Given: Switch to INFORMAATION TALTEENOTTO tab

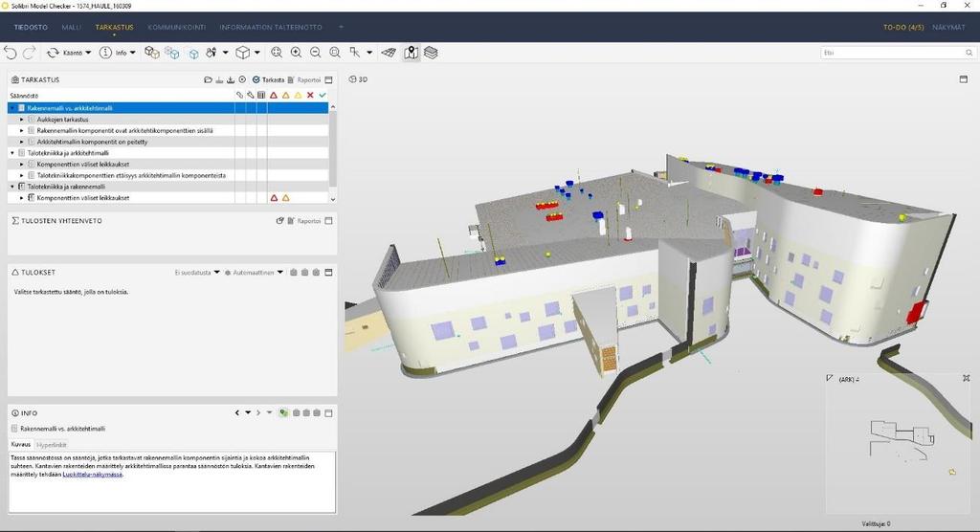Looking at the screenshot, I should pos(271,28).
